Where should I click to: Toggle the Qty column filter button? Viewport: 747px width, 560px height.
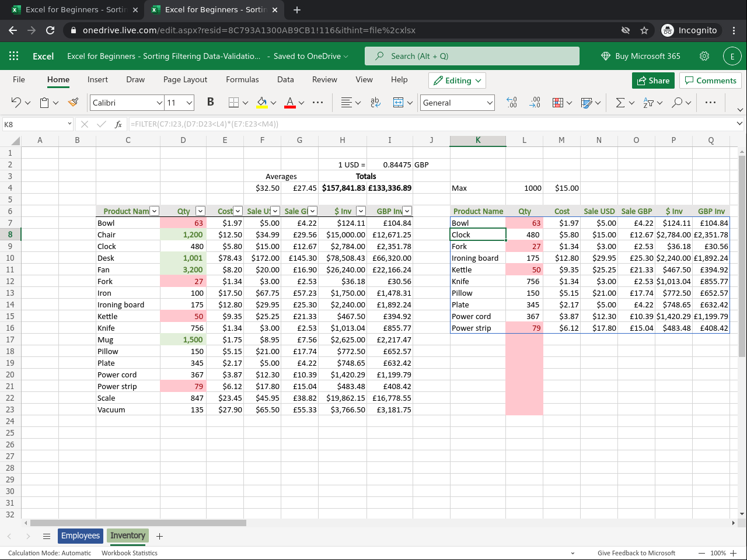(x=200, y=211)
